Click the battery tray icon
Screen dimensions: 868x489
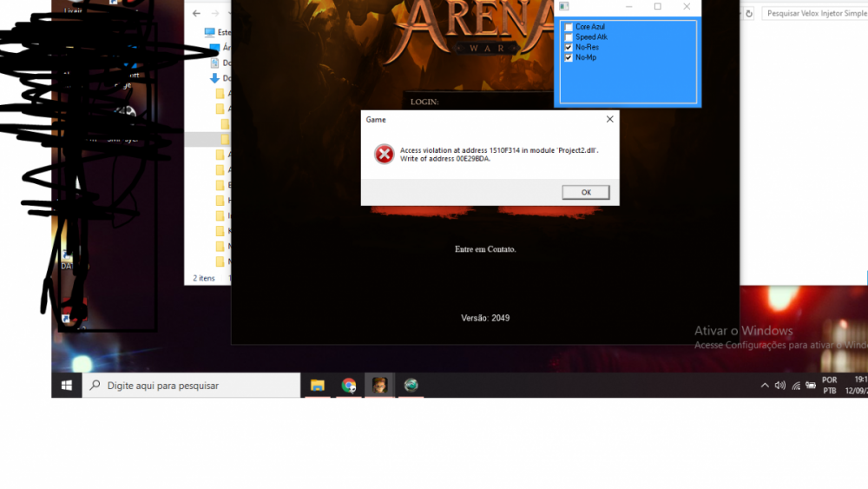point(811,386)
